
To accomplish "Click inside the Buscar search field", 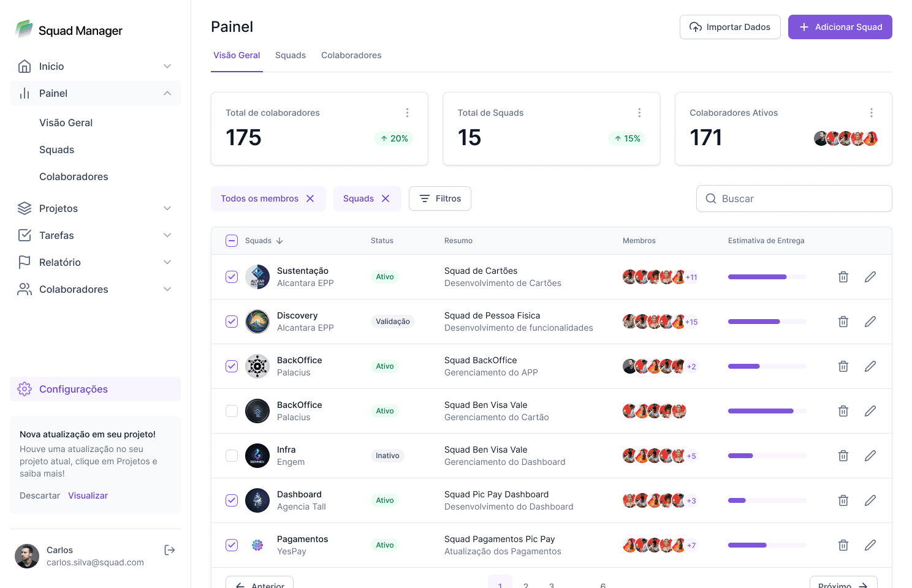I will [794, 198].
